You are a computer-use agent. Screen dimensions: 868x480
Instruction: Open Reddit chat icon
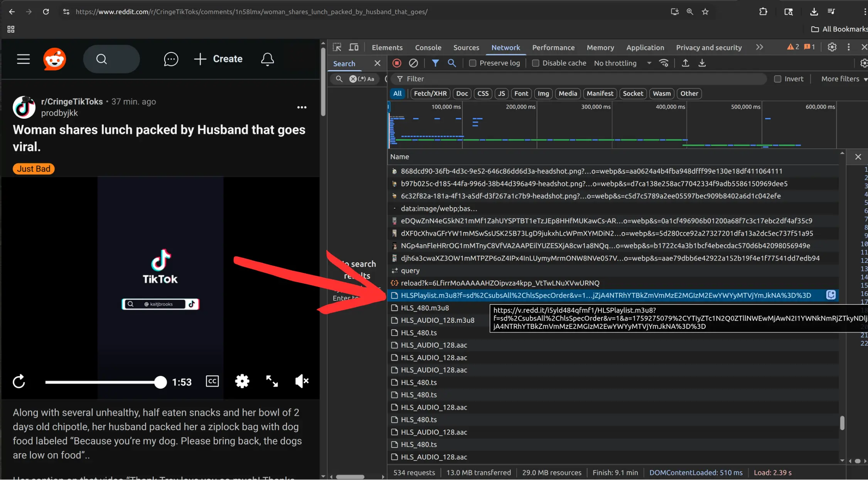[x=171, y=59]
